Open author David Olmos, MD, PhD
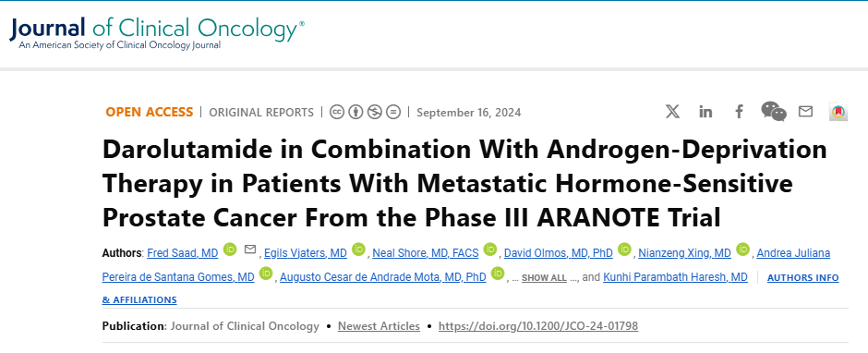This screenshot has height=353, width=868. [558, 253]
